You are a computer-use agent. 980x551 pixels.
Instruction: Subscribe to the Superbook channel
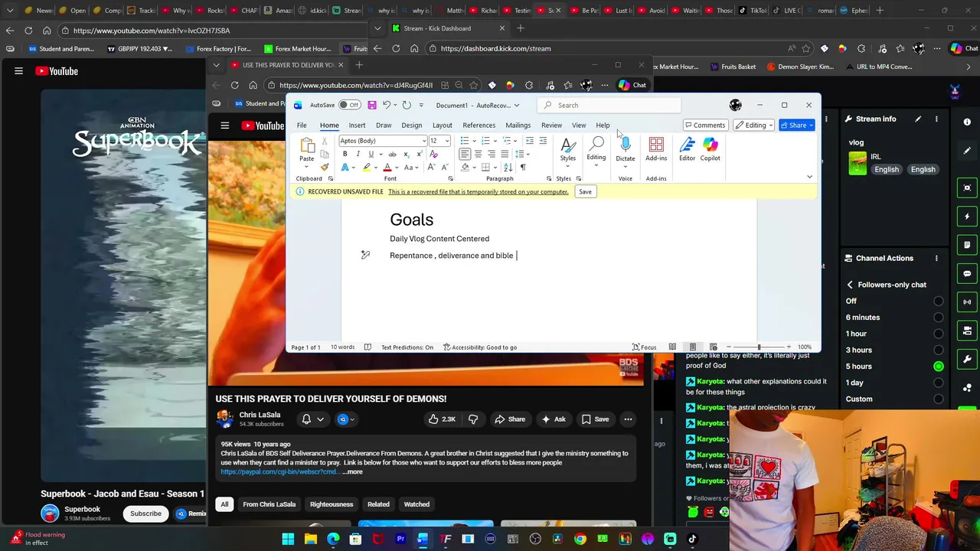pyautogui.click(x=145, y=514)
